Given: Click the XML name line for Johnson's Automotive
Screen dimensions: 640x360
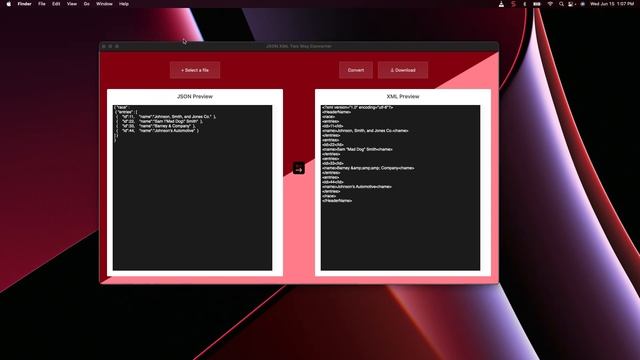Looking at the screenshot, I should point(357,187).
